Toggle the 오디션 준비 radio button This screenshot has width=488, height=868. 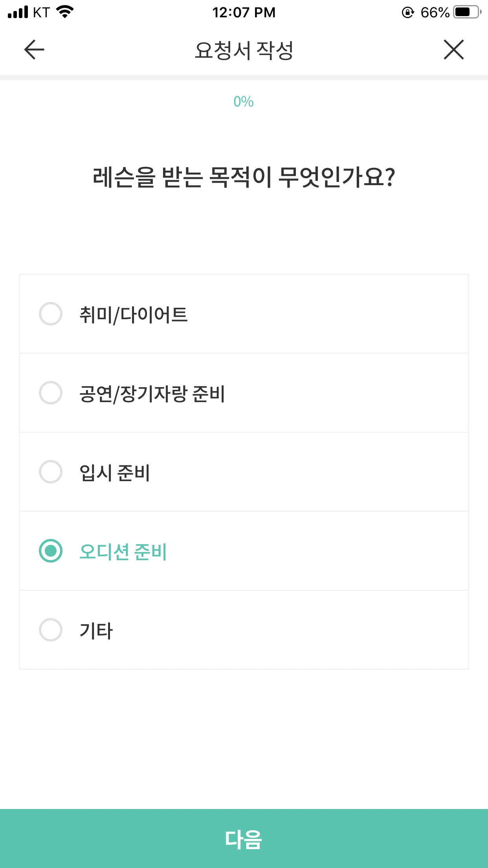coord(51,551)
